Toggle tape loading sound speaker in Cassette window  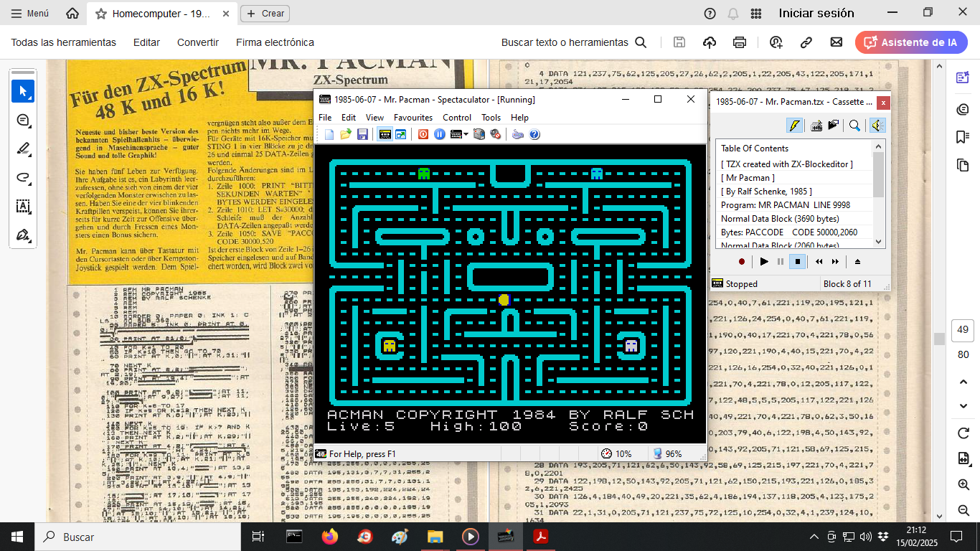click(x=876, y=126)
